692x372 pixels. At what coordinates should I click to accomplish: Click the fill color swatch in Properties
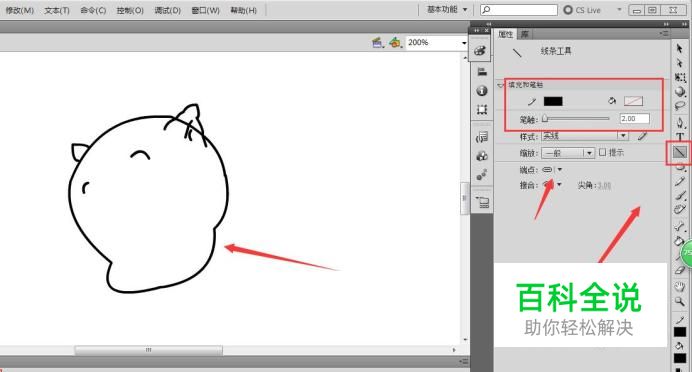tap(633, 101)
